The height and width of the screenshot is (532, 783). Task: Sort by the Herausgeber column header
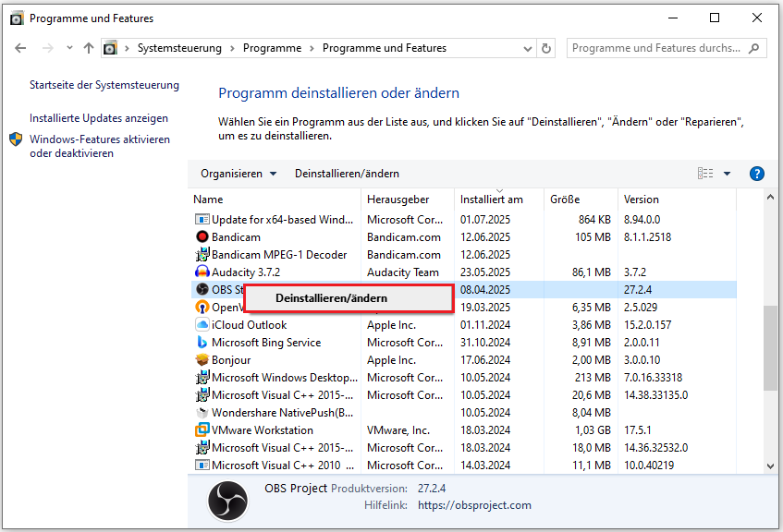[x=408, y=199]
